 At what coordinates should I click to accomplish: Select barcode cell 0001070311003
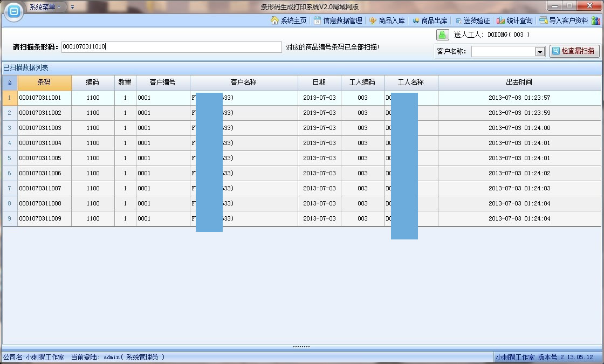[44, 128]
